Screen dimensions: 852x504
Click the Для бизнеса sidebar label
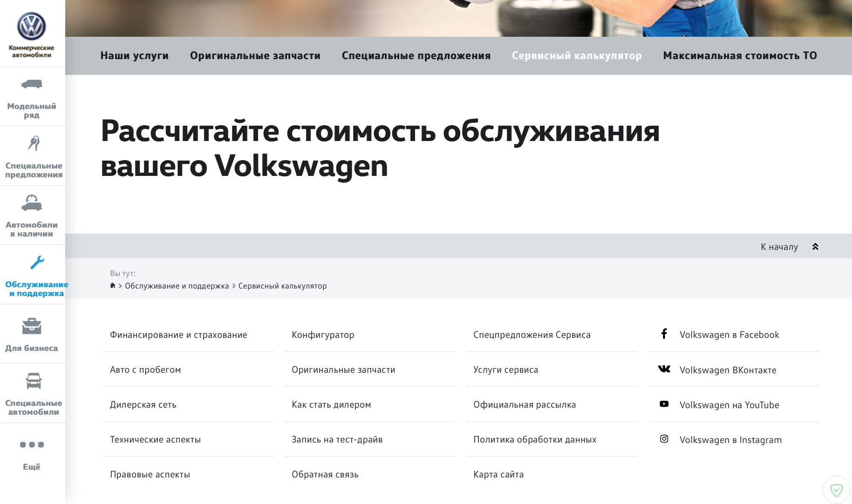(x=32, y=348)
